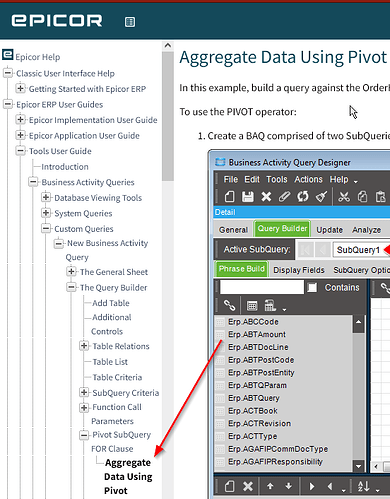
Task: Open the Table Criteria help topic
Action: pos(117,377)
